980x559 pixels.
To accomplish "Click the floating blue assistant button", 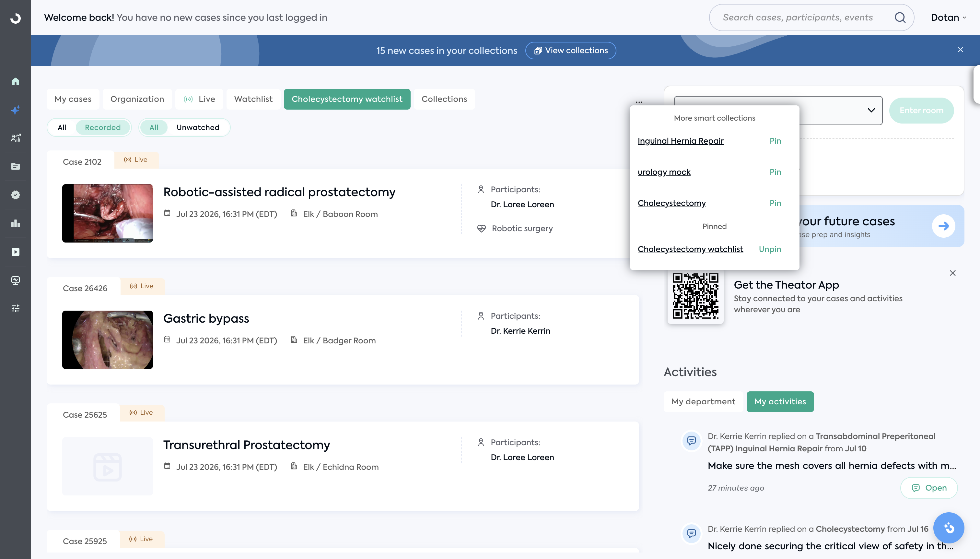I will coord(949,528).
